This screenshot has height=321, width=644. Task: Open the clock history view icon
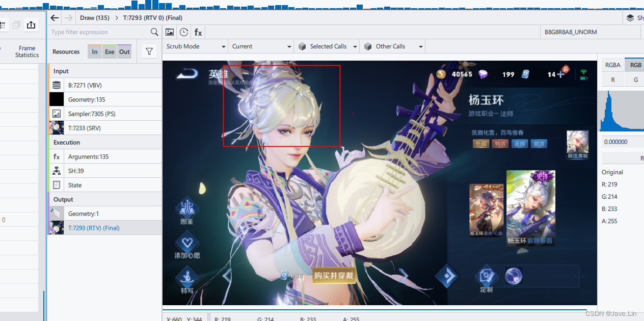coord(184,32)
